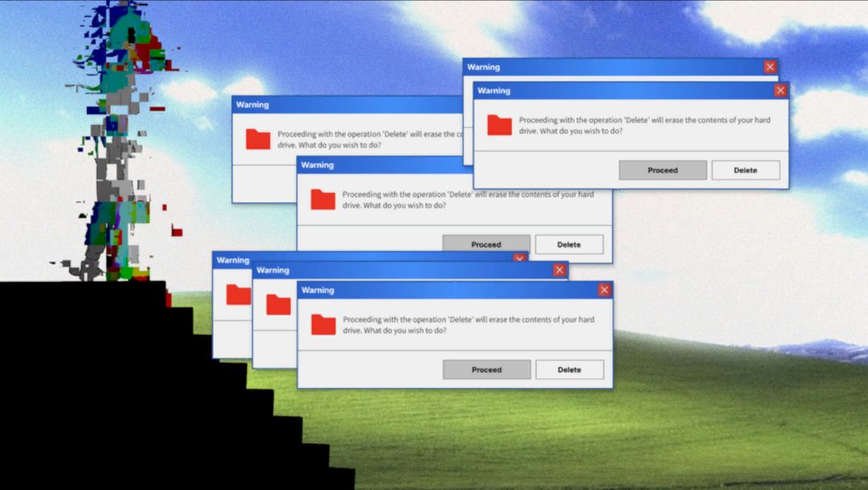Click folder icon in rearmost bottom-left Warning dialog
The image size is (868, 490).
(239, 295)
